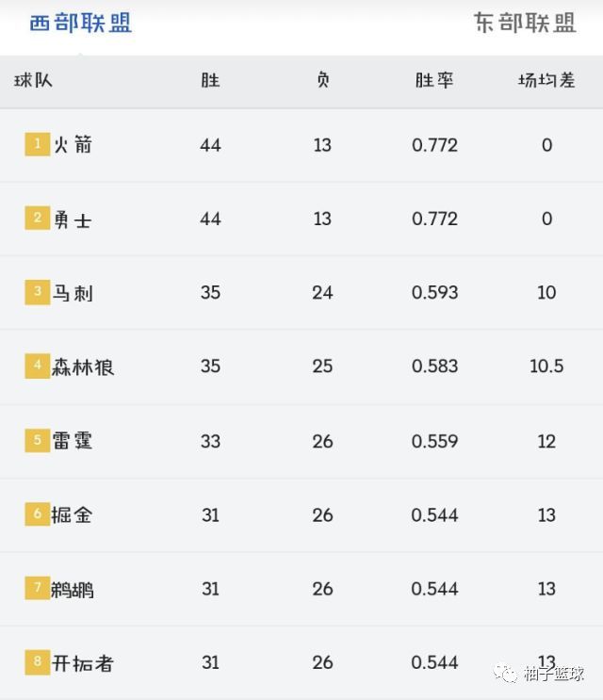Click the 柚子篮球 watermark logo
This screenshot has width=603, height=700.
[539, 674]
